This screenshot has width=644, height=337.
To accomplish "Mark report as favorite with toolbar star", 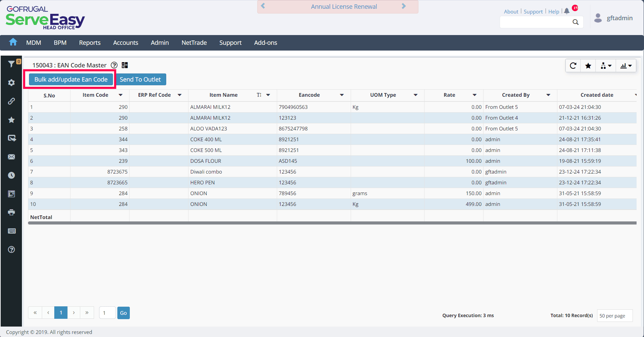I will pos(588,66).
